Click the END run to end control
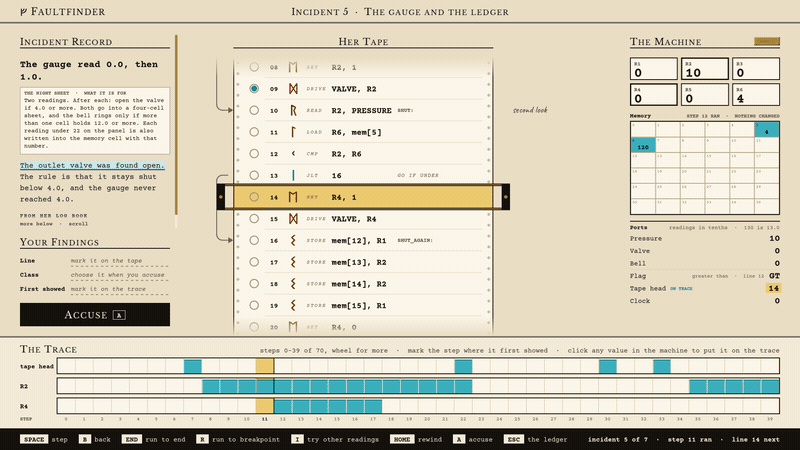The width and height of the screenshot is (800, 450). pos(154,439)
